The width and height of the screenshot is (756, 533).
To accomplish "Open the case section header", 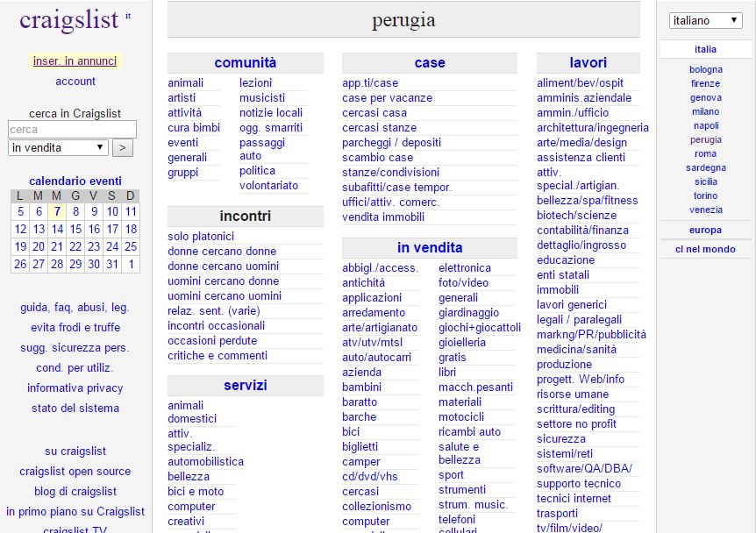I will [x=429, y=63].
